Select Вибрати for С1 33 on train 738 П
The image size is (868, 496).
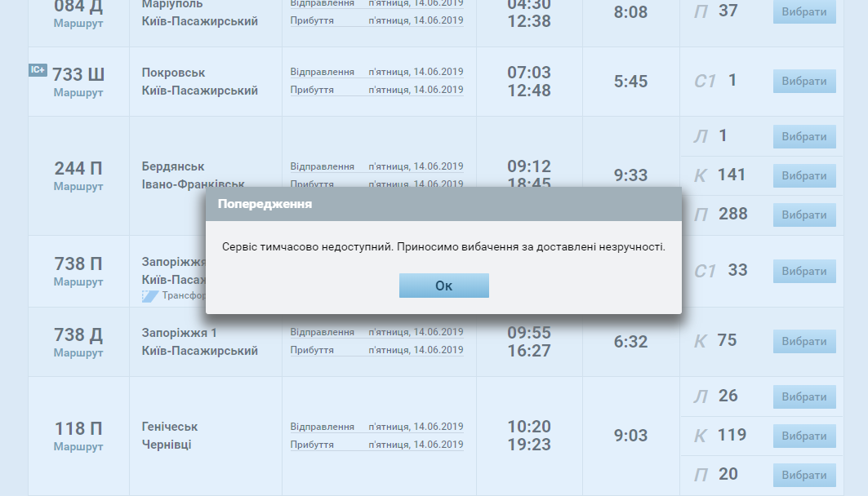[804, 272]
